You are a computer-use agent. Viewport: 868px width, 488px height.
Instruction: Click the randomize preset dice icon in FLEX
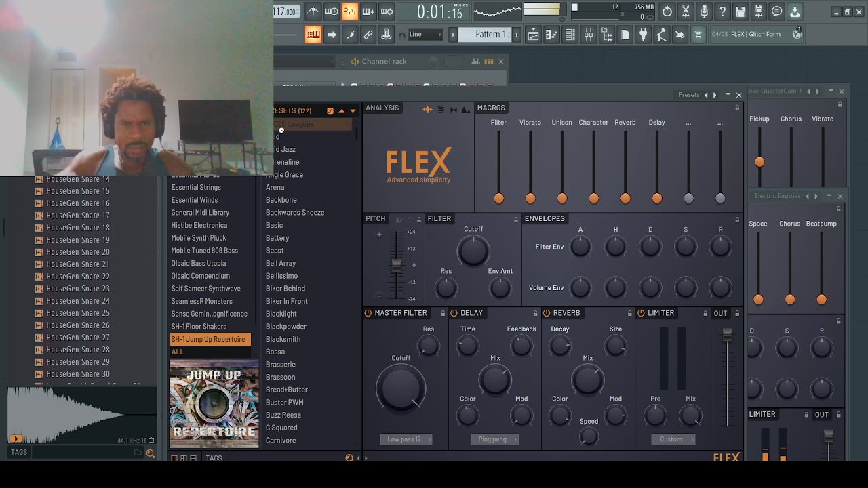pyautogui.click(x=330, y=110)
